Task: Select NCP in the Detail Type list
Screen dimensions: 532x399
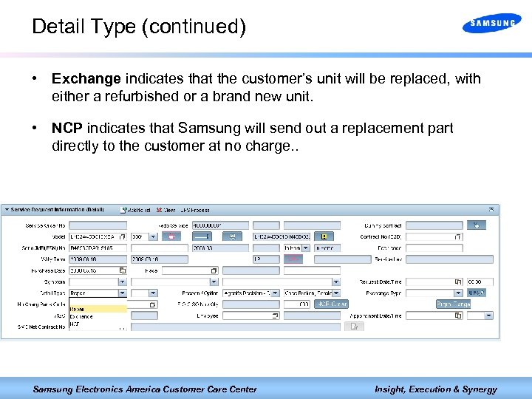Action: pos(98,324)
